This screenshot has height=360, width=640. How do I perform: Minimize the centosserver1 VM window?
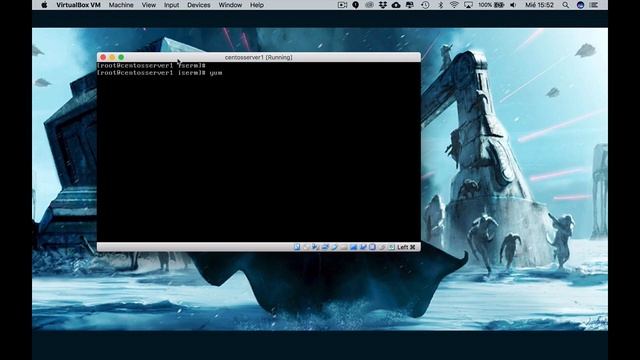(112, 58)
